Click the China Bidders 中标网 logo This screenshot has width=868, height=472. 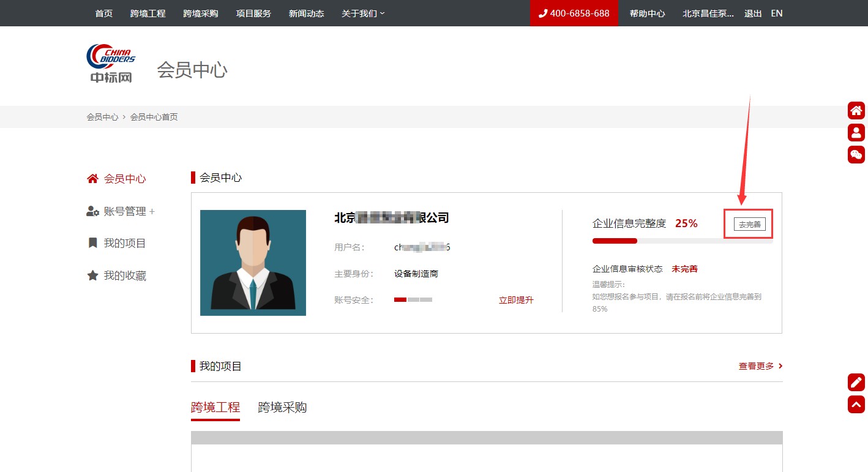pyautogui.click(x=111, y=63)
